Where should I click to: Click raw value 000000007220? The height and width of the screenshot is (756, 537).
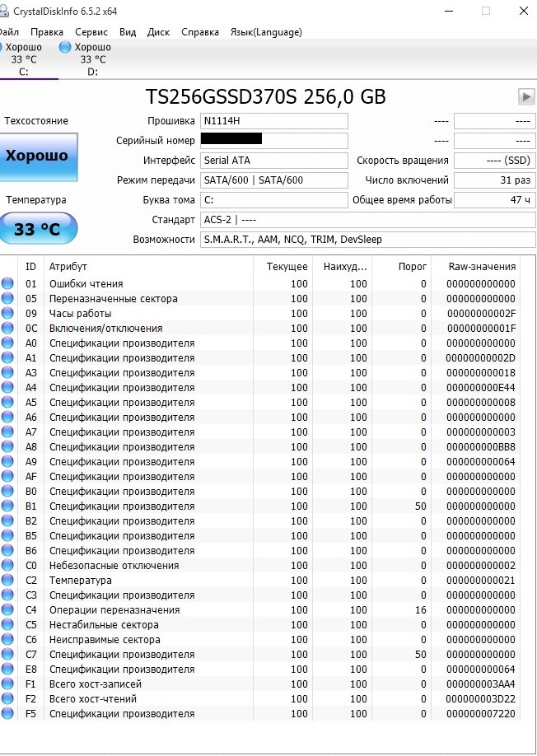pyautogui.click(x=481, y=713)
